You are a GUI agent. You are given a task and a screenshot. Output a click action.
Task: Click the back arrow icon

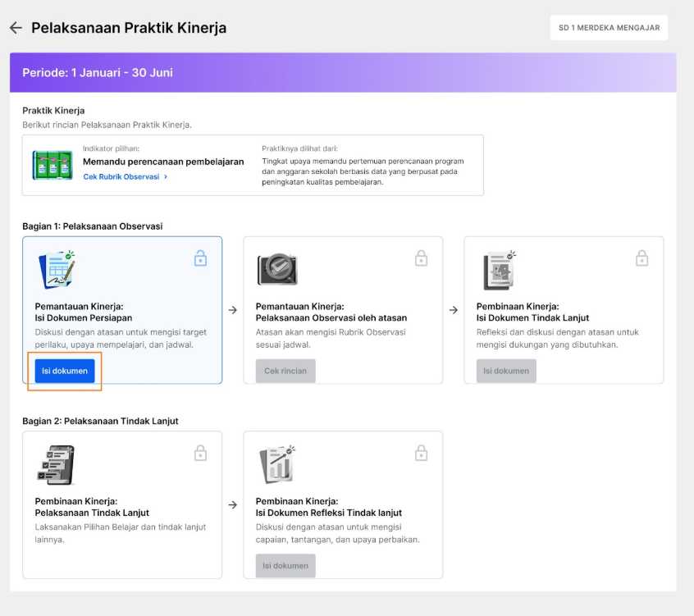pyautogui.click(x=16, y=28)
